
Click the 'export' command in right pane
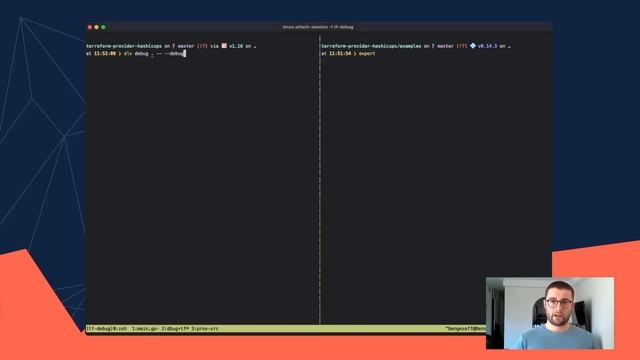coord(367,53)
